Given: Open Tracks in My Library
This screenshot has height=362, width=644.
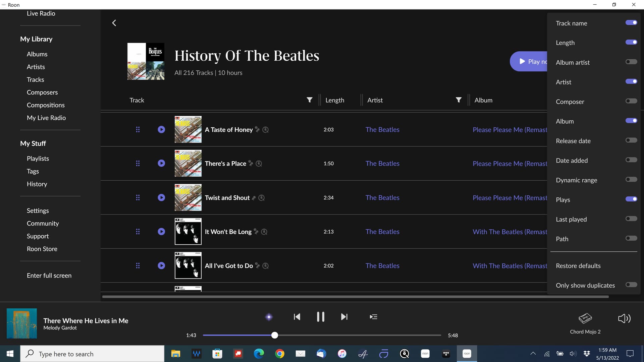Looking at the screenshot, I should tap(35, 79).
